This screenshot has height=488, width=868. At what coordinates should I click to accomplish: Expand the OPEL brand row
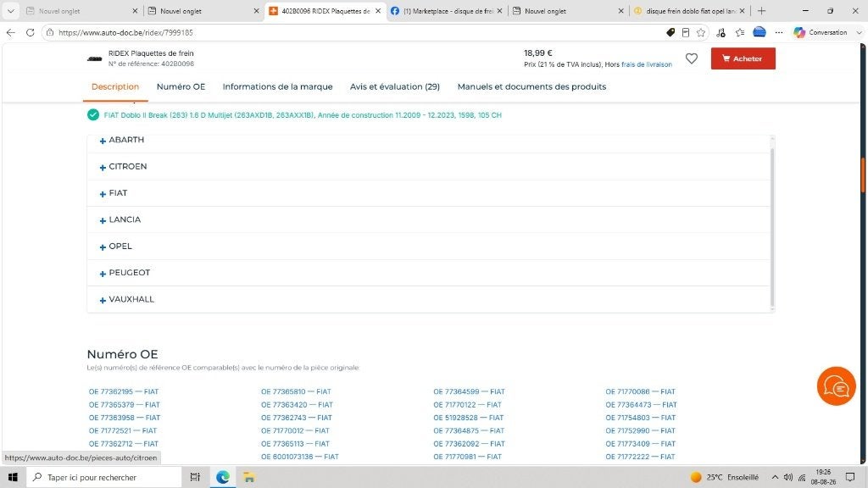pos(428,247)
